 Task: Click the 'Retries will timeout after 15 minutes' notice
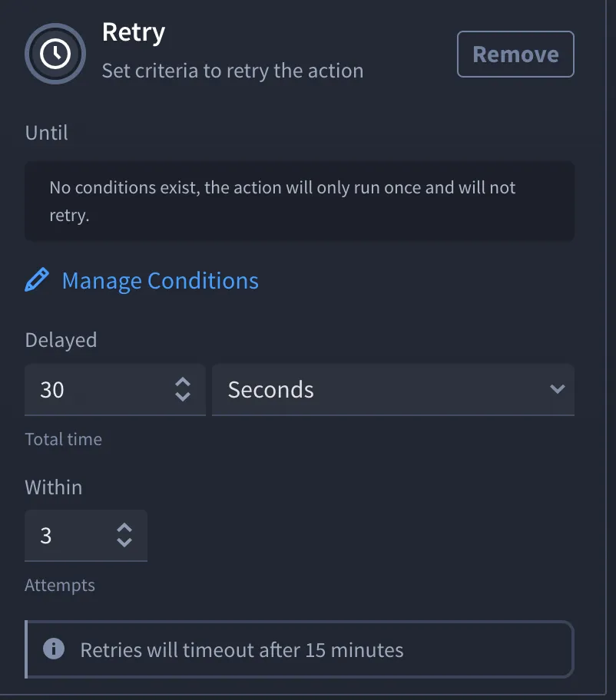pyautogui.click(x=300, y=649)
